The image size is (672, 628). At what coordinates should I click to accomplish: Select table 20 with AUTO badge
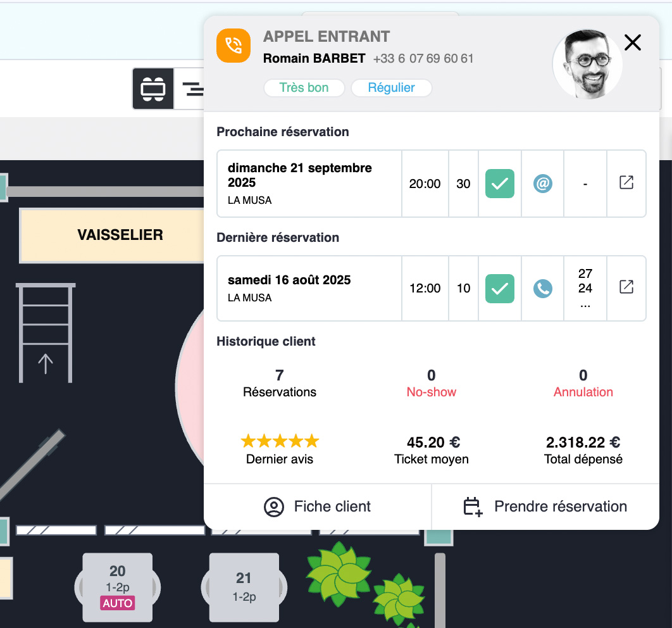click(x=118, y=587)
